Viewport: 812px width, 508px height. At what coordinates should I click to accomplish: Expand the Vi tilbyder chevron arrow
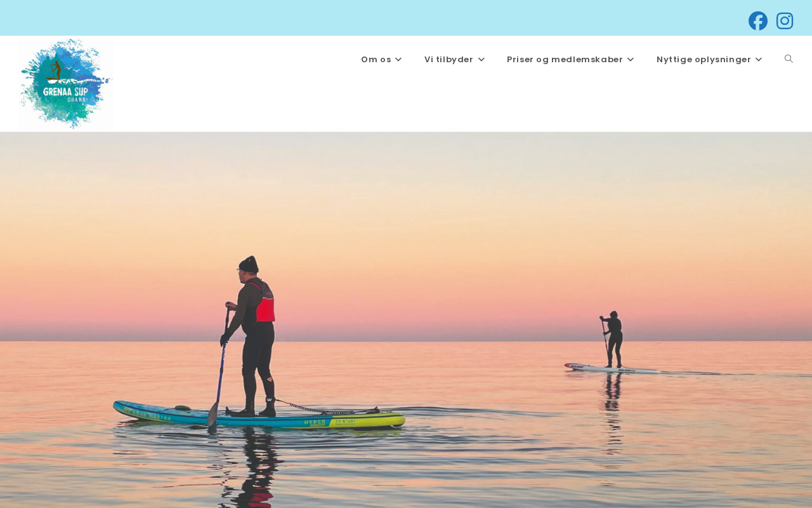pos(481,59)
